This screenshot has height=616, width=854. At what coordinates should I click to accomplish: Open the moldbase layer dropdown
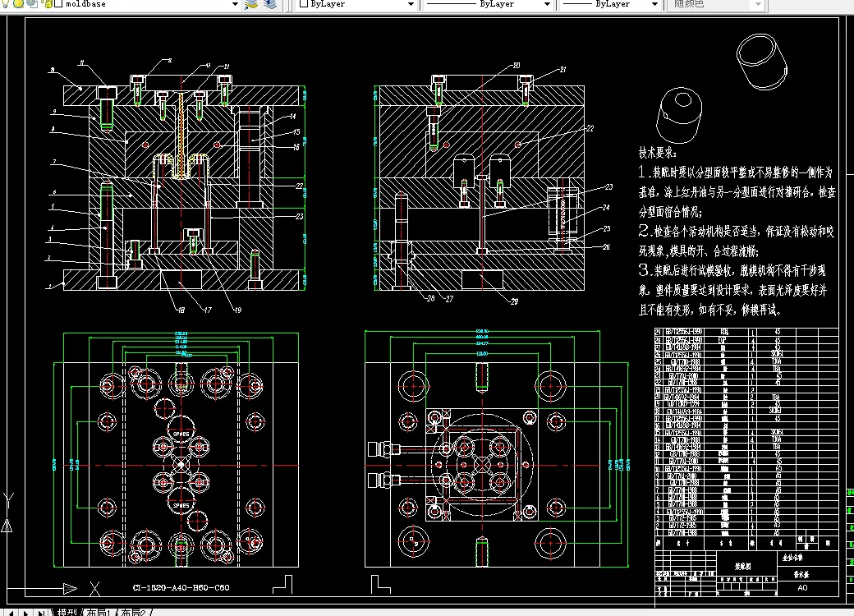235,4
